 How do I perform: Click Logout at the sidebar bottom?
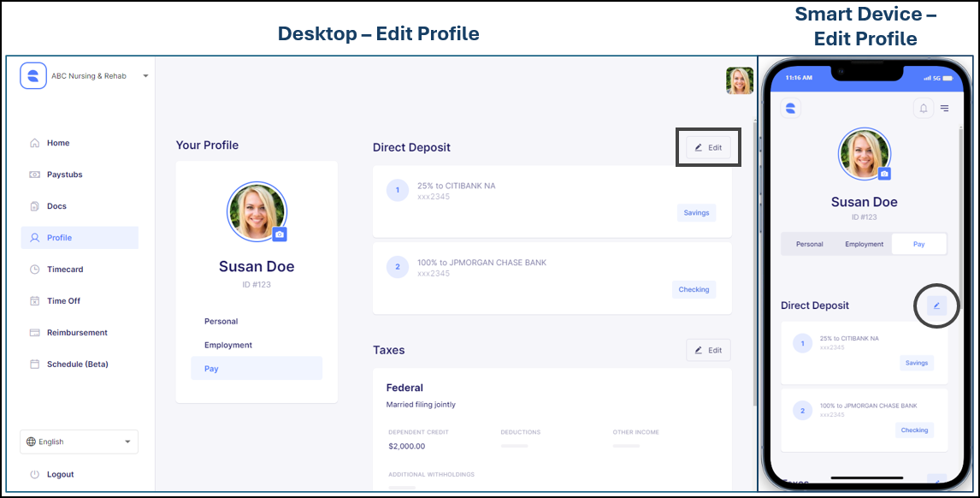[60, 474]
